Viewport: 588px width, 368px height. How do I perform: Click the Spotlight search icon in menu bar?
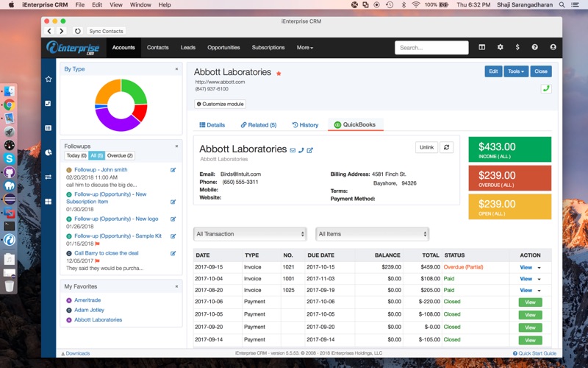tap(562, 5)
